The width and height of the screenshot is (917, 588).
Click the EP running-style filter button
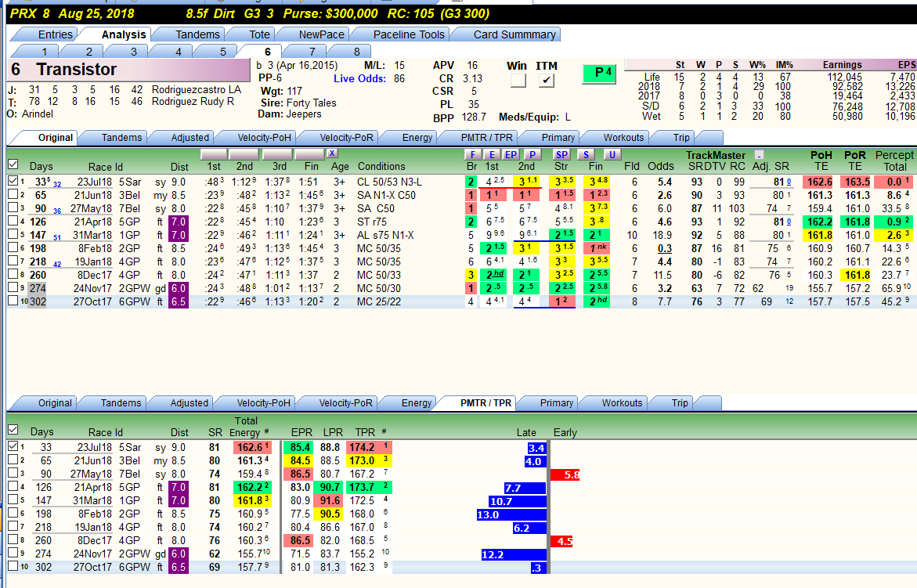(x=511, y=154)
